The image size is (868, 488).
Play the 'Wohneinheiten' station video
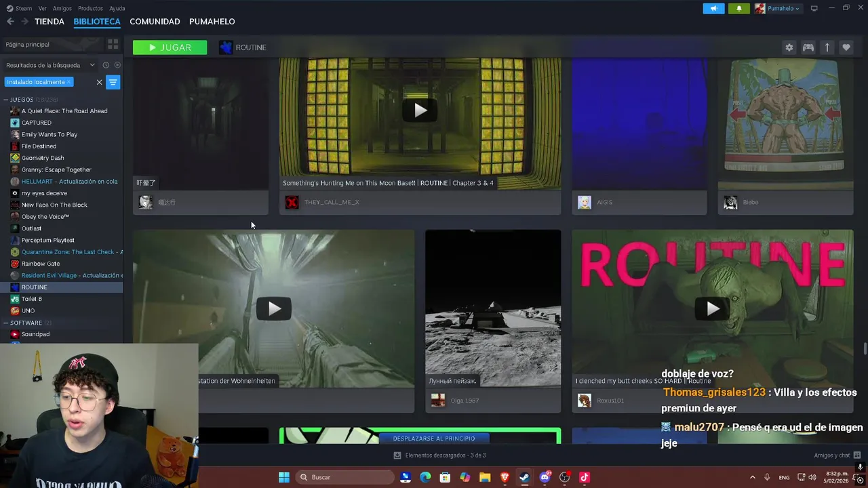point(273,308)
